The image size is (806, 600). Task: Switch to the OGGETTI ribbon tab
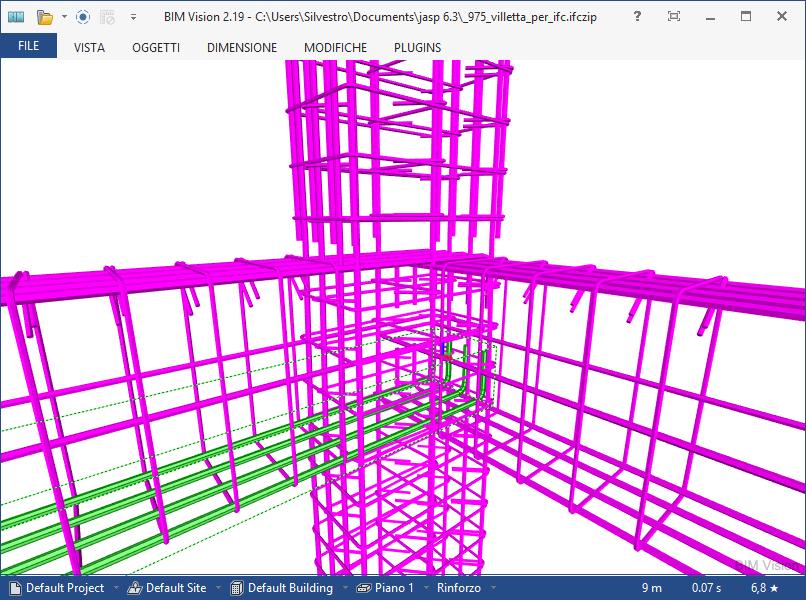(156, 48)
